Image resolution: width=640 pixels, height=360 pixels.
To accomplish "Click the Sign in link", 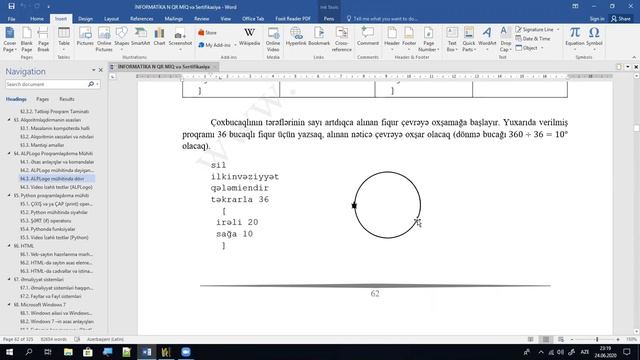I will pyautogui.click(x=597, y=19).
